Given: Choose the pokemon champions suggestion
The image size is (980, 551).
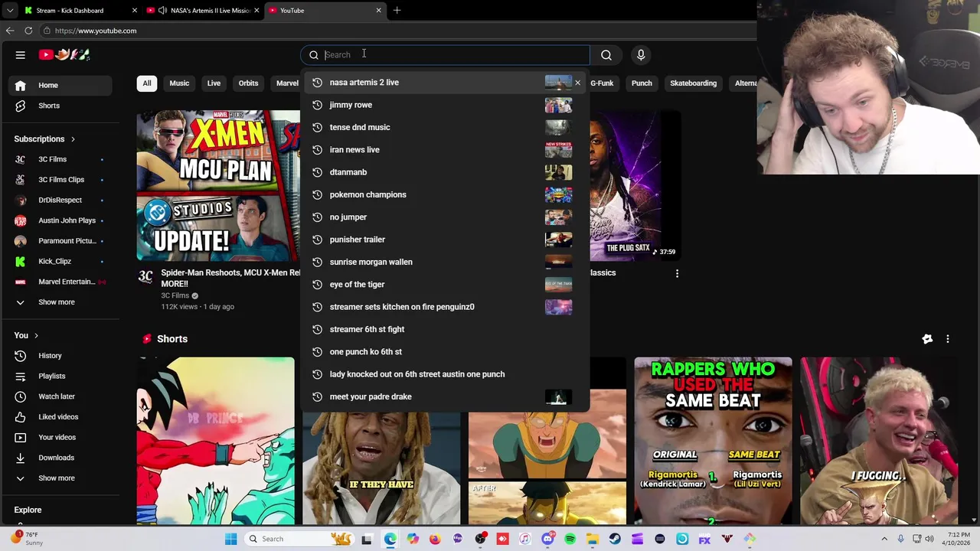Looking at the screenshot, I should pos(445,194).
